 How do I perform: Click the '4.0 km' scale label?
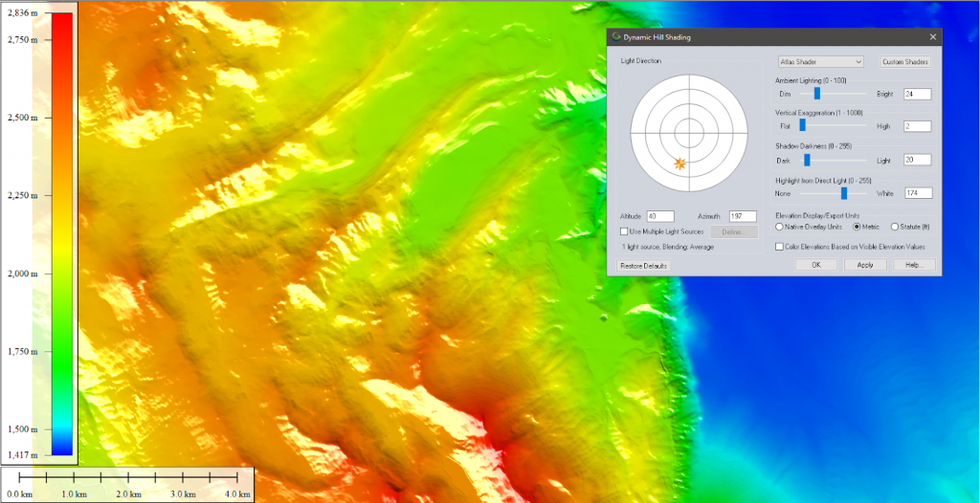(237, 494)
